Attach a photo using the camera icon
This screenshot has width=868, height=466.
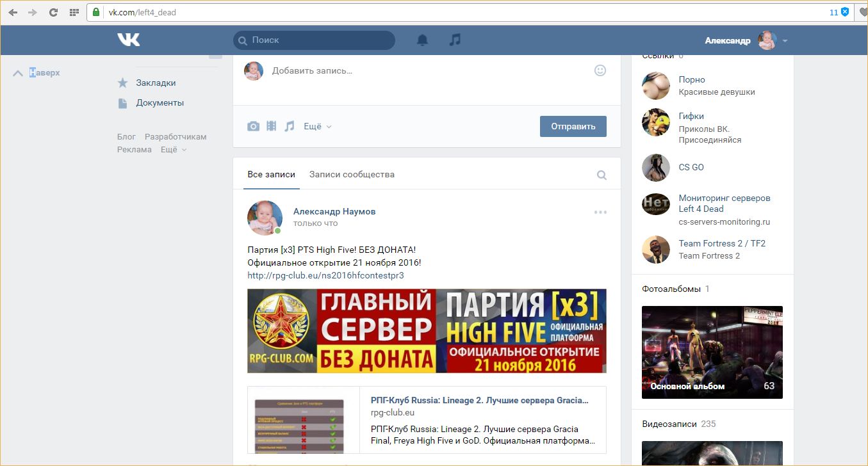(x=254, y=126)
